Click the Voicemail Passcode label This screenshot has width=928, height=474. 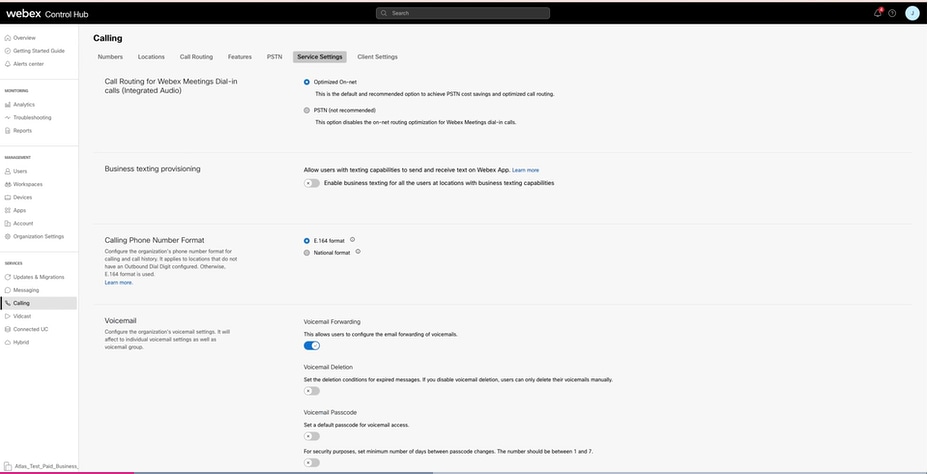tap(330, 412)
